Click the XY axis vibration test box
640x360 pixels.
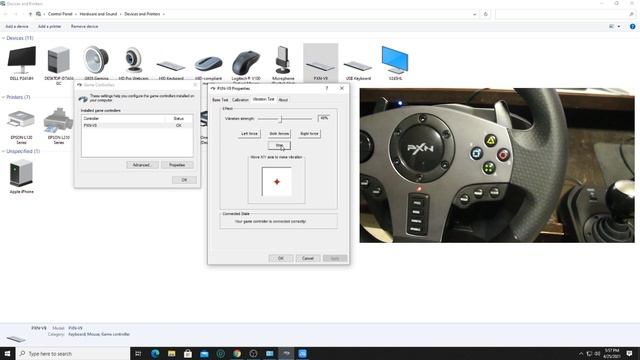277,182
